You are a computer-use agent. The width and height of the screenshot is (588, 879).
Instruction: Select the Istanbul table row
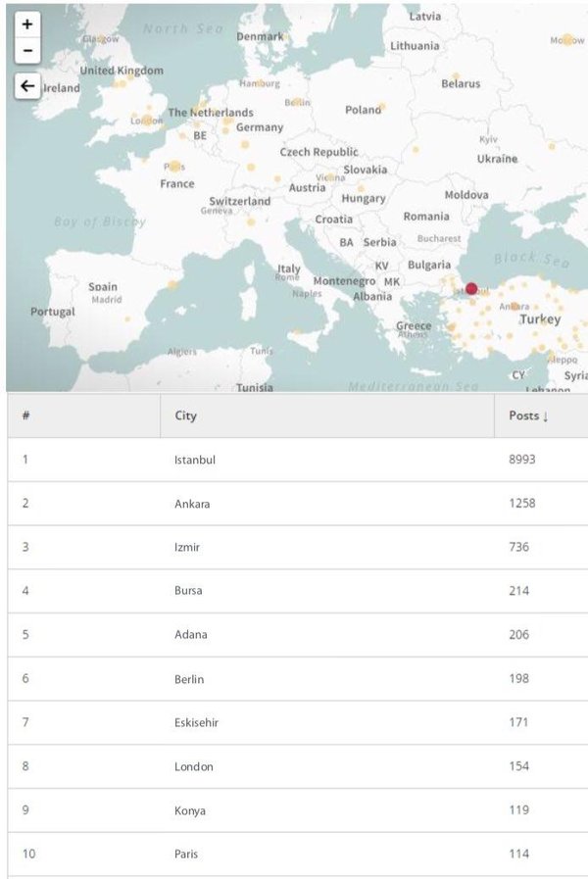pos(298,460)
